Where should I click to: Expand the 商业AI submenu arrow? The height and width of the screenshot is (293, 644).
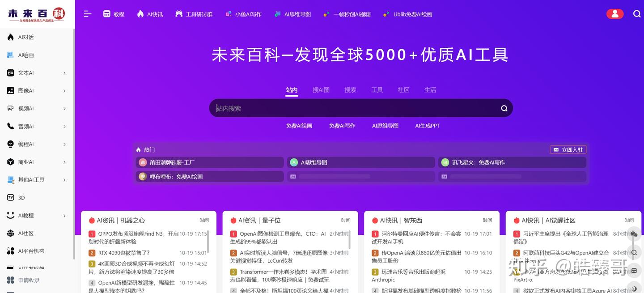click(x=64, y=162)
